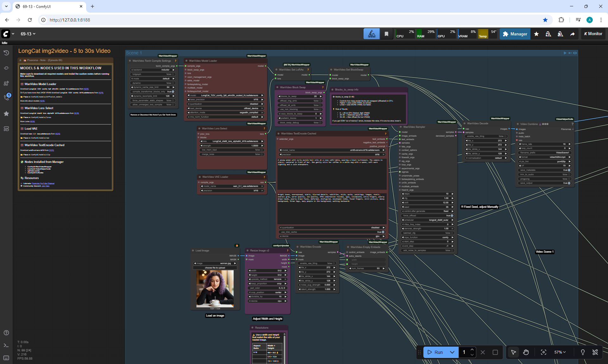Open the 69-13 workflow name dropdown
Screen dimensions: 608x364
pos(28,34)
